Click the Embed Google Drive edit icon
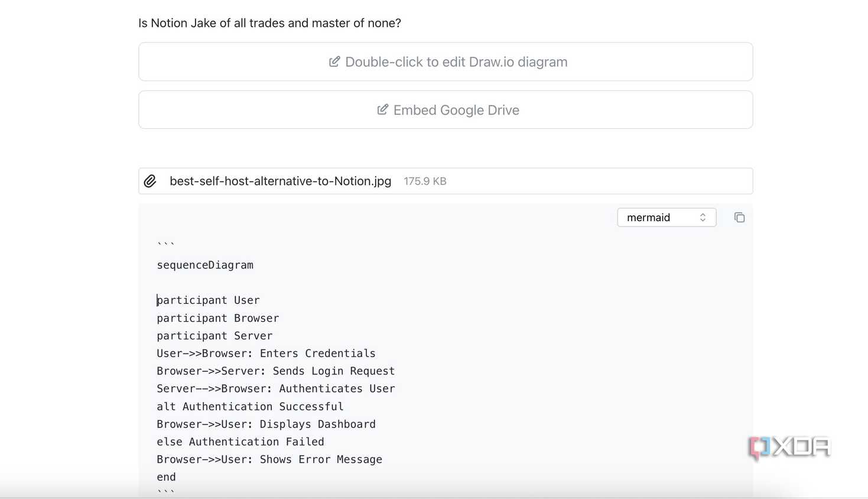868x499 pixels. [383, 109]
